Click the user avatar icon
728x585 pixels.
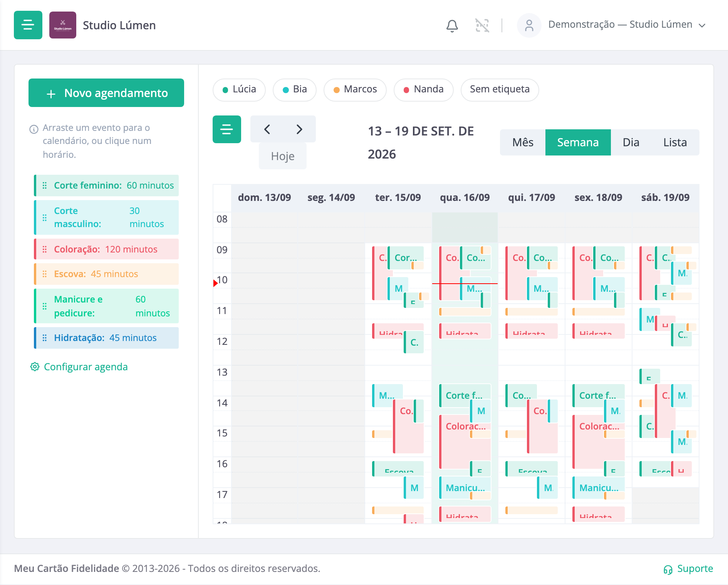[529, 25]
